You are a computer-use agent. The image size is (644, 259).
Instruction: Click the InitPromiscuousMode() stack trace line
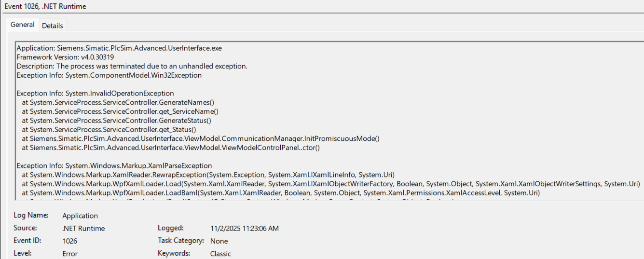201,138
